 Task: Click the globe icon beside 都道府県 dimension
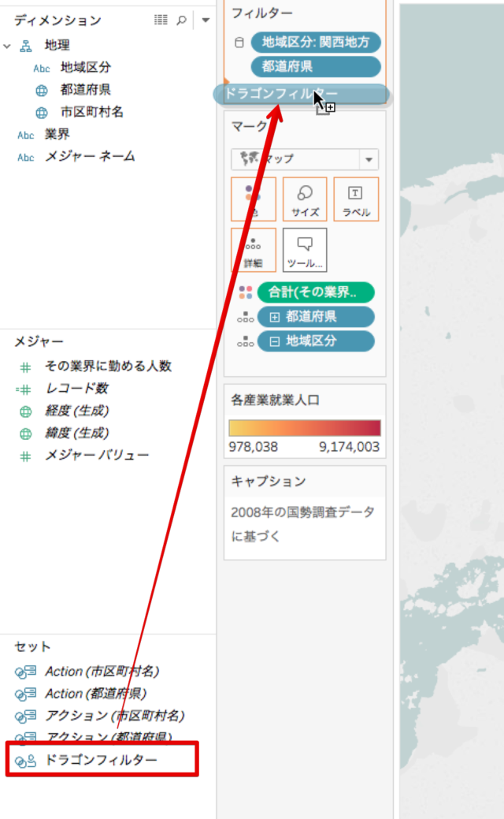coord(41,91)
